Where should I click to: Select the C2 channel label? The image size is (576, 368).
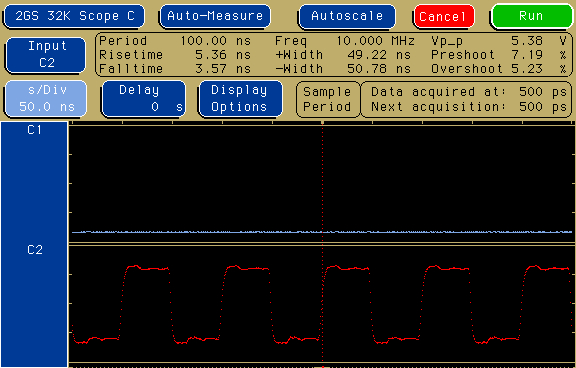(x=35, y=250)
